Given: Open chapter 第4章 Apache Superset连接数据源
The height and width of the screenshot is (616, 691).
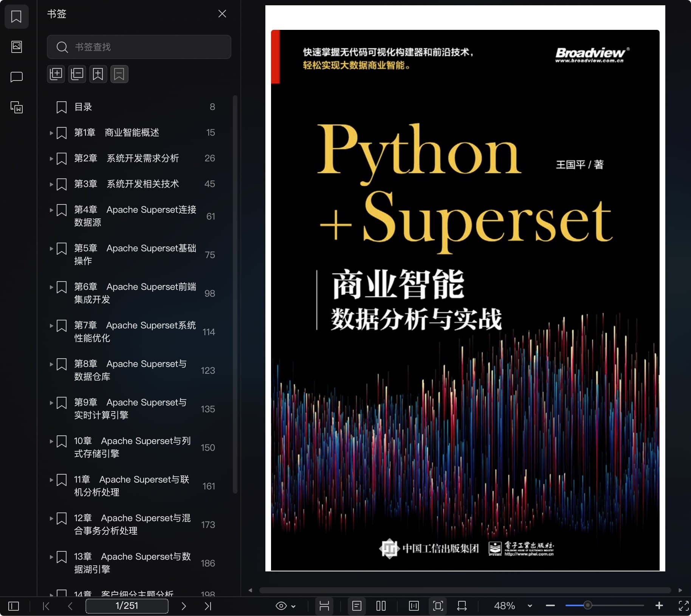Looking at the screenshot, I should (135, 216).
